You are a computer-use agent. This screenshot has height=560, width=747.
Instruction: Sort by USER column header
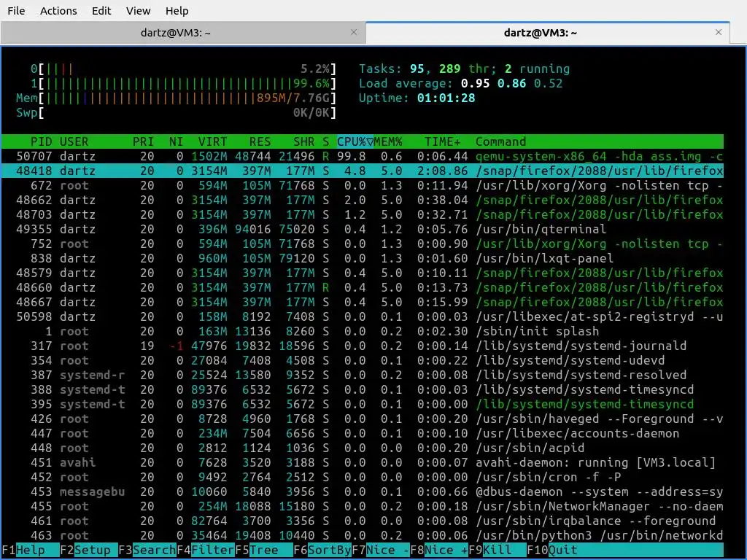(74, 141)
